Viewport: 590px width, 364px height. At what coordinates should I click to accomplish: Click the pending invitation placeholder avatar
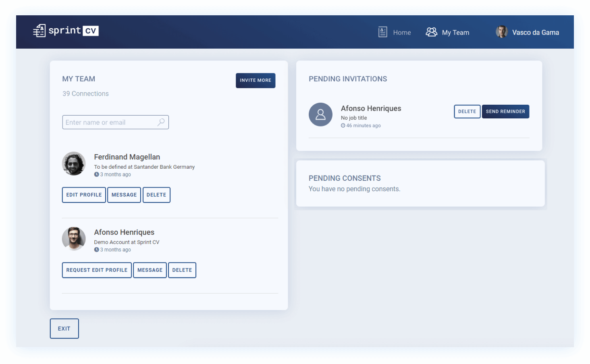(320, 114)
